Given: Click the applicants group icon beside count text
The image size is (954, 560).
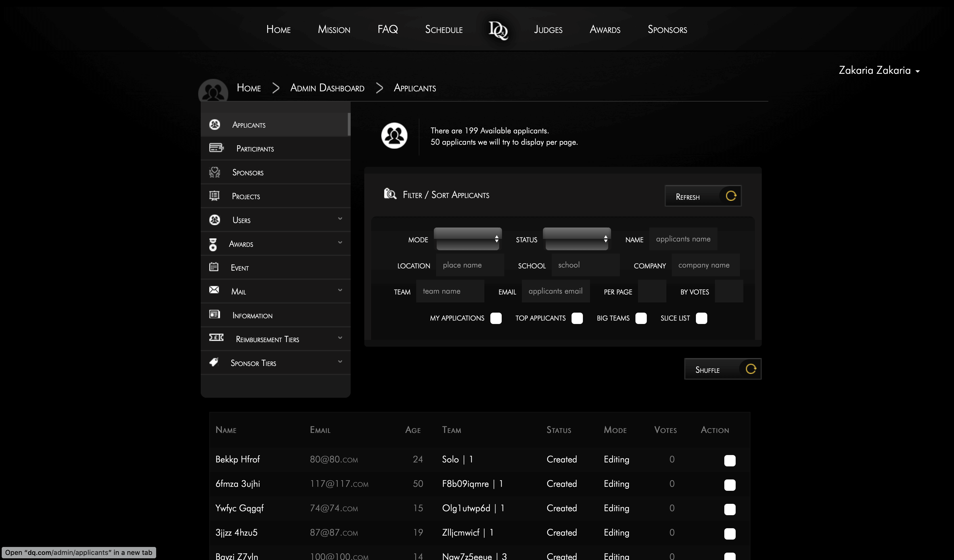Looking at the screenshot, I should [394, 135].
